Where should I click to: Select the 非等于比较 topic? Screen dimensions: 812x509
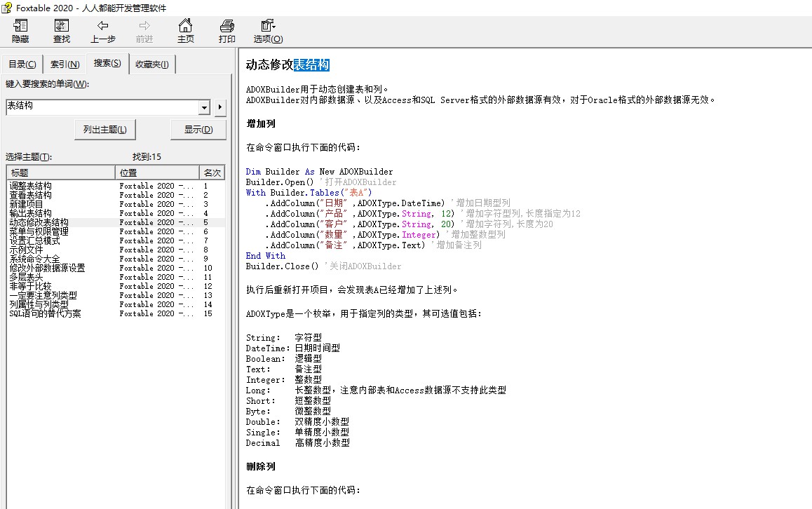(31, 286)
